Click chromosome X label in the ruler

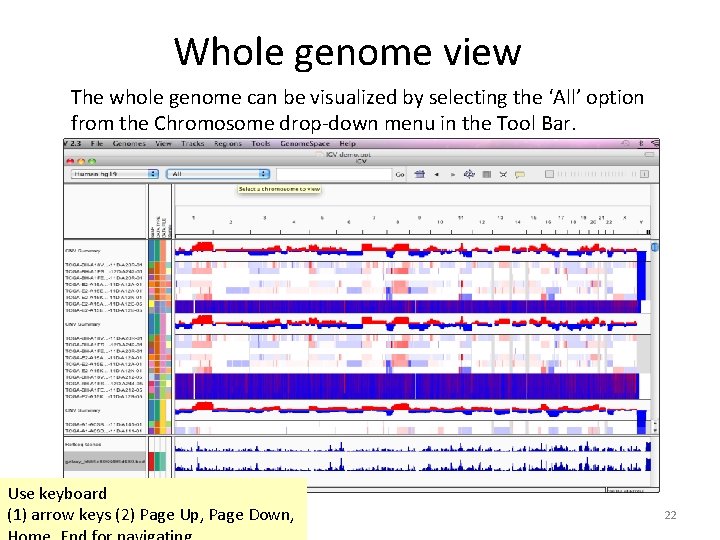(624, 218)
